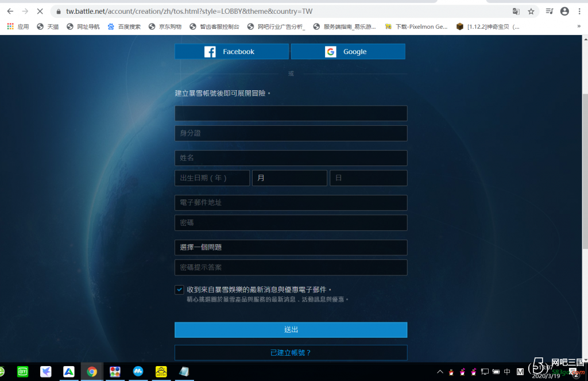Click the page vertical scrollbar thumb
The height and width of the screenshot is (381, 588).
tap(585, 171)
